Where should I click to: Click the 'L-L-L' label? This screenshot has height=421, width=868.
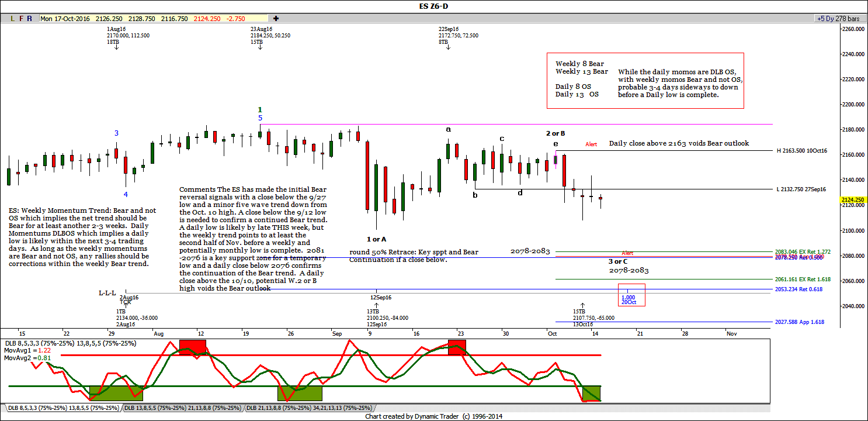(x=108, y=293)
